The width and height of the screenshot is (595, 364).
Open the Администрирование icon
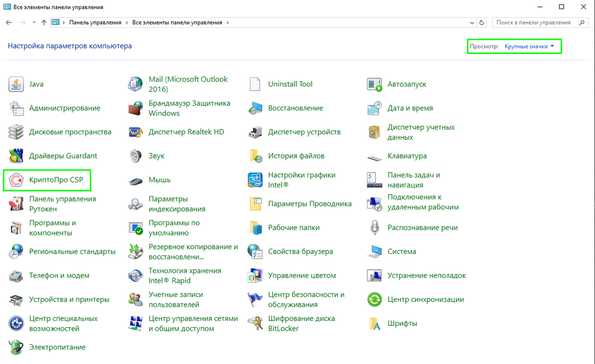[16, 108]
